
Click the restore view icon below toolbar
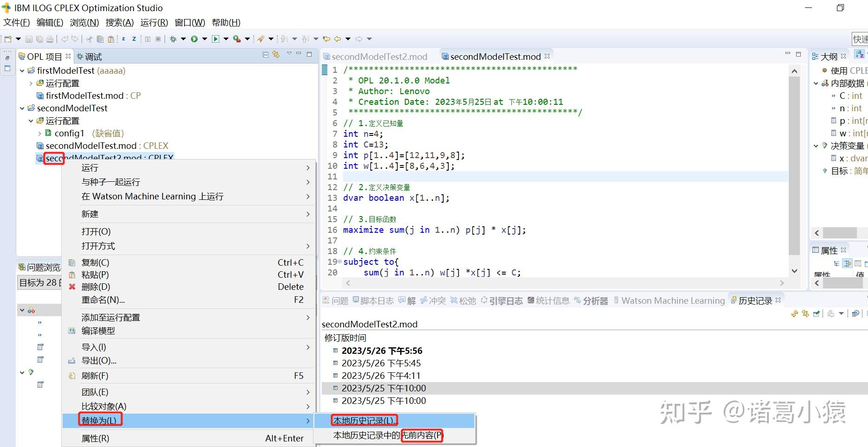click(x=7, y=58)
